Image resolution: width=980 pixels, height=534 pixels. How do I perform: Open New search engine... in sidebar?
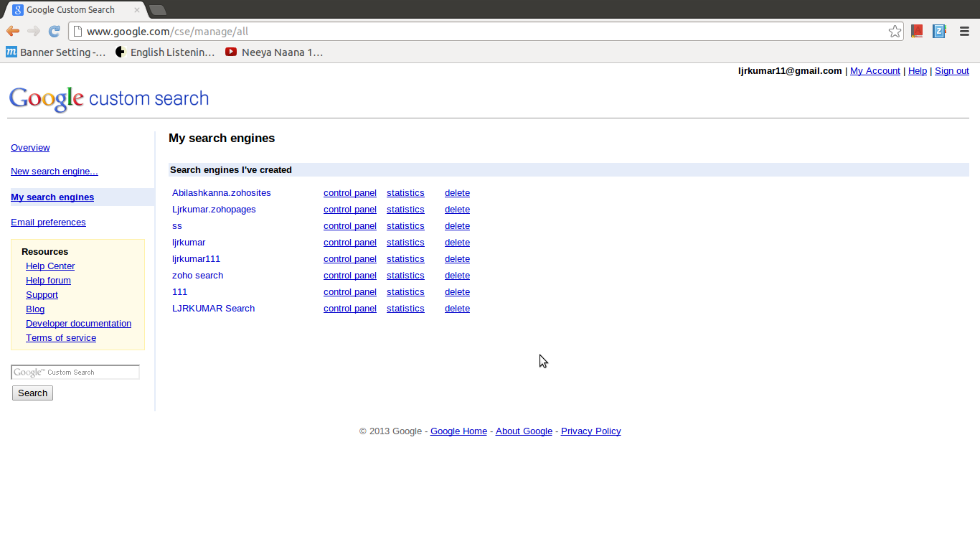pyautogui.click(x=55, y=172)
